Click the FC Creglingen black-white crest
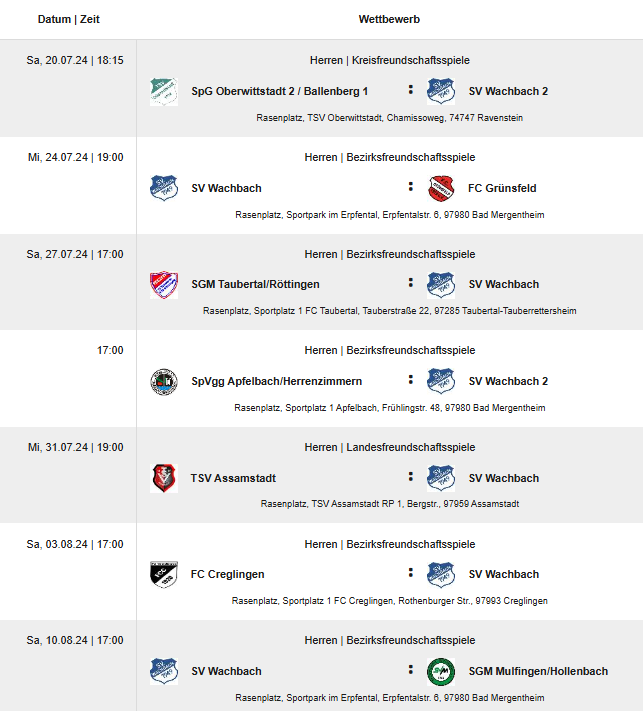 click(x=164, y=575)
